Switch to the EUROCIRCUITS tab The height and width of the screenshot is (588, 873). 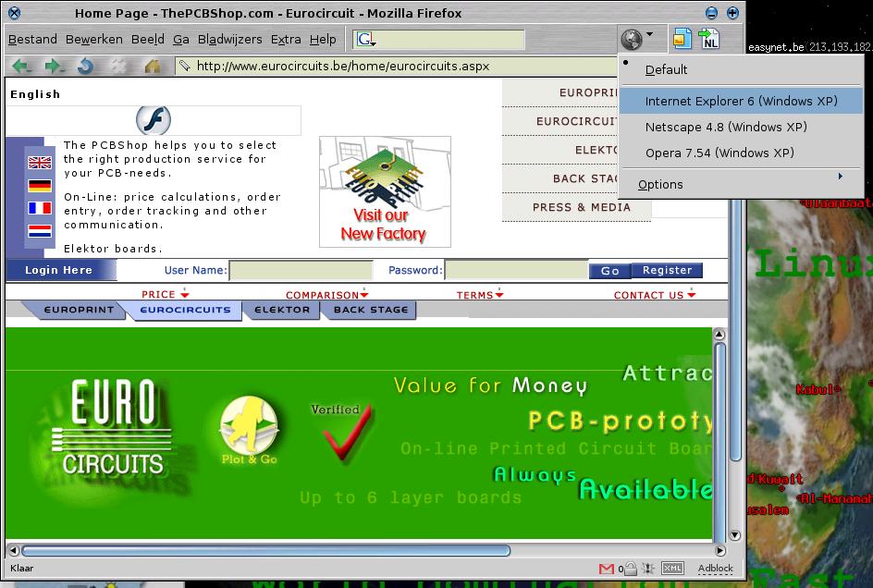pyautogui.click(x=185, y=310)
